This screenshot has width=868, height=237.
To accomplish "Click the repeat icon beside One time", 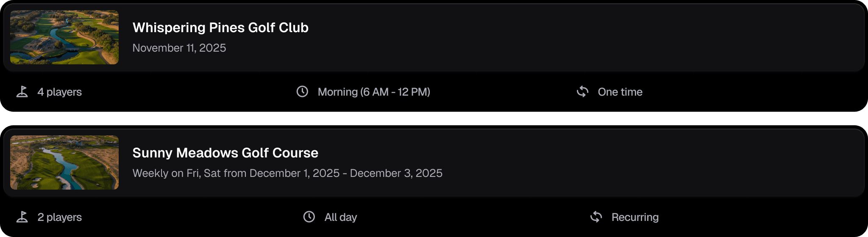I will coord(583,91).
